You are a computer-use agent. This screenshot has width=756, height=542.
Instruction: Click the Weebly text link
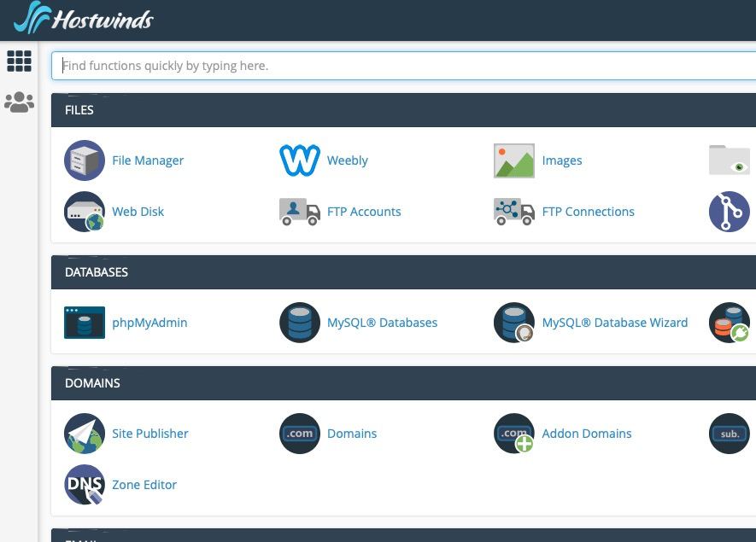(x=347, y=160)
